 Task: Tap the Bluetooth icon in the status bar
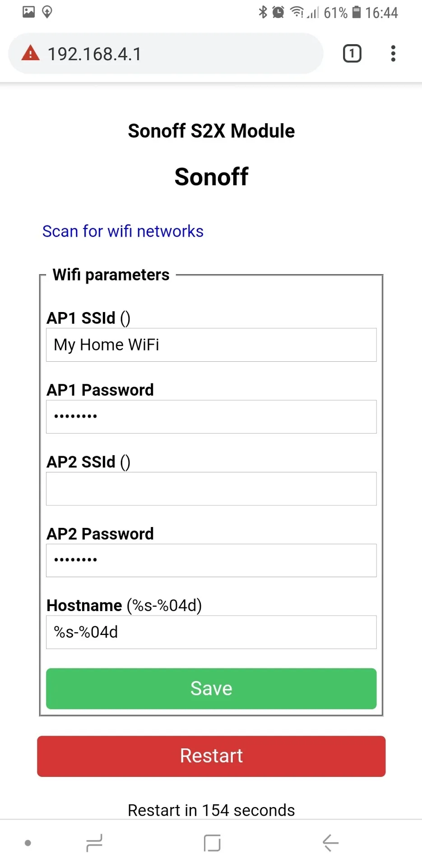[263, 12]
